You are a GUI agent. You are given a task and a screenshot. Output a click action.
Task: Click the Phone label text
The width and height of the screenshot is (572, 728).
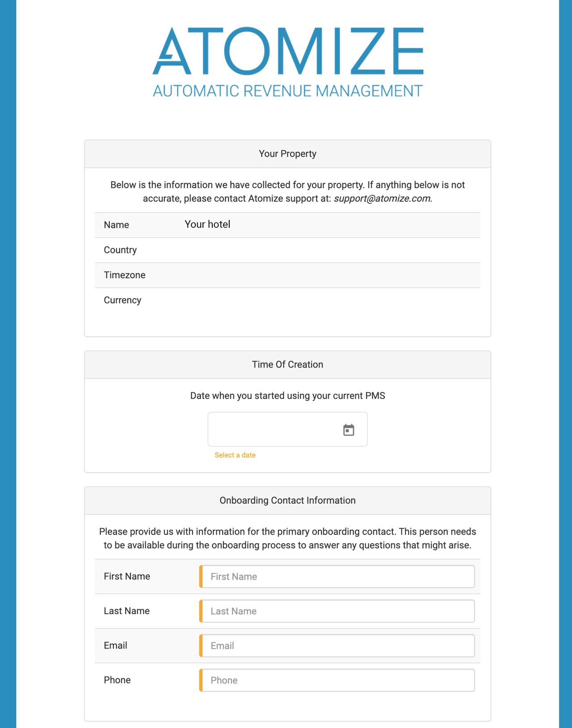click(117, 680)
